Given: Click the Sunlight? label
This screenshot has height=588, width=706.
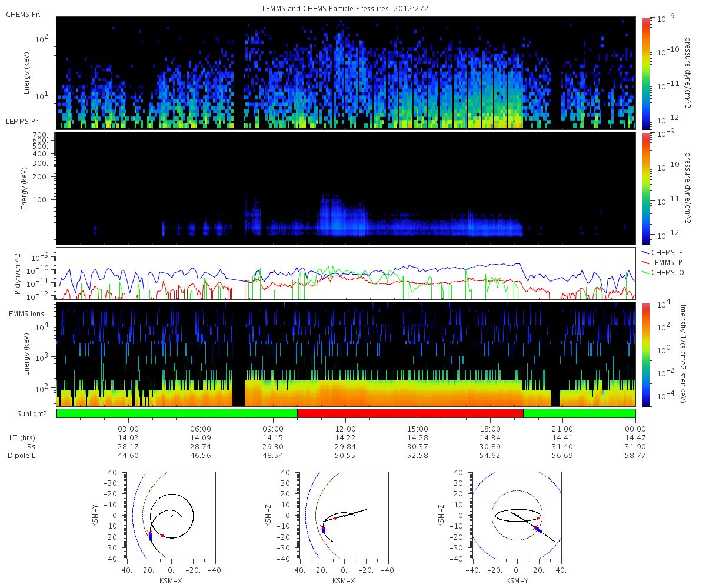Looking at the screenshot, I should 25,414.
